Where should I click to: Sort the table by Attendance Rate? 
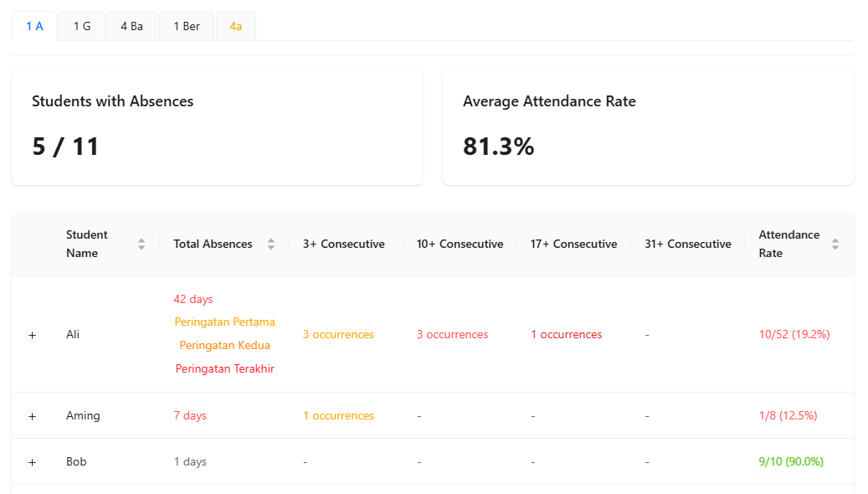pyautogui.click(x=835, y=244)
